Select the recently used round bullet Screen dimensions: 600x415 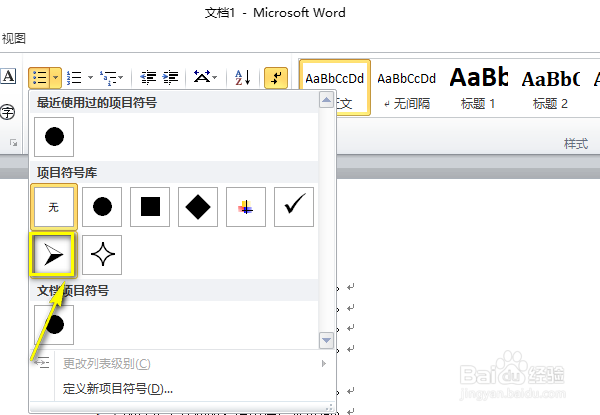(x=54, y=137)
